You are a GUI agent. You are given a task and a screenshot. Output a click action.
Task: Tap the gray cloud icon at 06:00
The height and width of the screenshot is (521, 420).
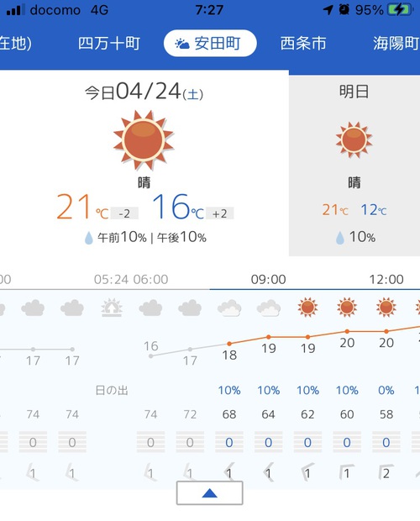(150, 308)
